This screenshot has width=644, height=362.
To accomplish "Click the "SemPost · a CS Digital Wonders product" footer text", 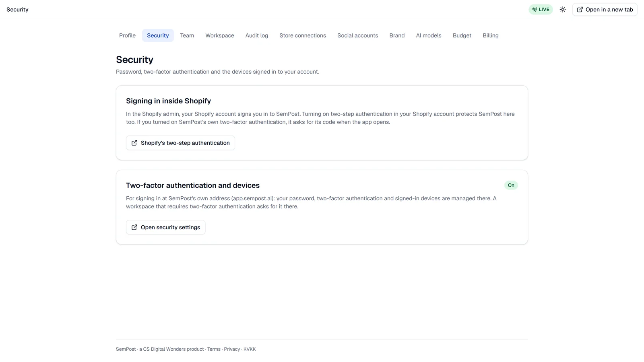I will 160,349.
